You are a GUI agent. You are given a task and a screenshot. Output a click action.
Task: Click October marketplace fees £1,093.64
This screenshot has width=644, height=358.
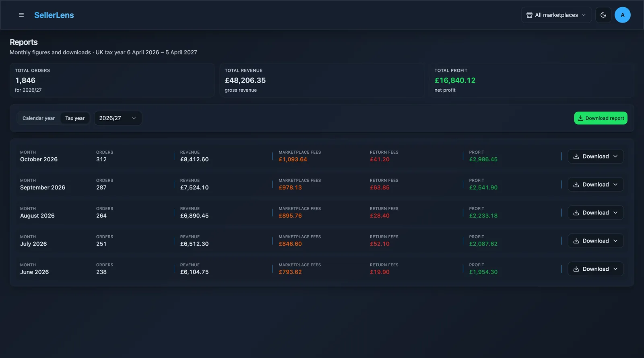[x=293, y=159]
